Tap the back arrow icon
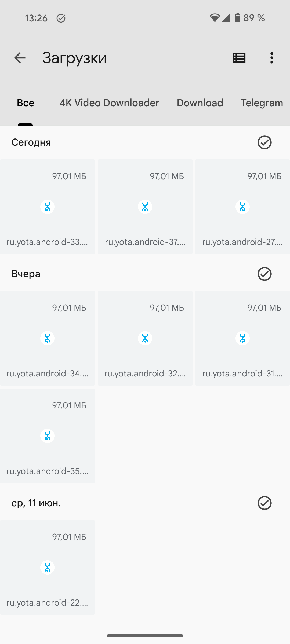 (20, 58)
